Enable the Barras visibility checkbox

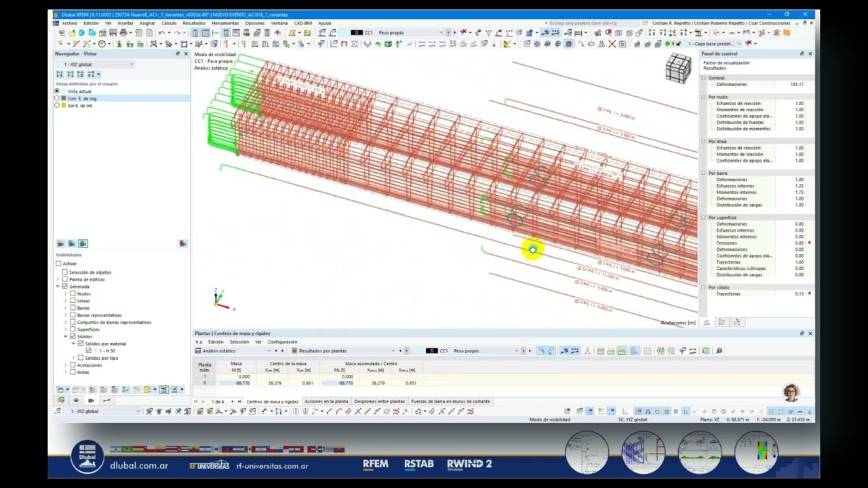click(73, 308)
